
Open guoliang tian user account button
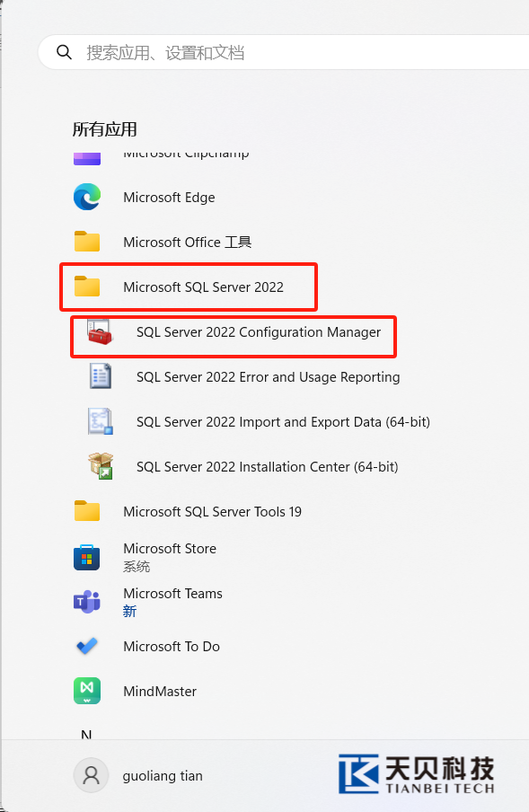click(138, 775)
